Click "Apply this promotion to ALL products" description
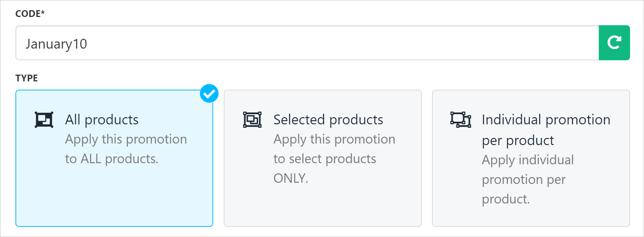Viewport: 644px width, 237px height. click(126, 149)
